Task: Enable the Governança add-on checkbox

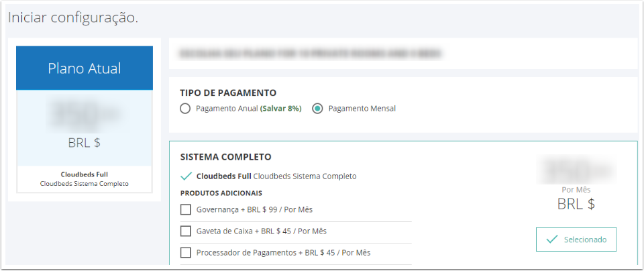Action: (x=186, y=210)
